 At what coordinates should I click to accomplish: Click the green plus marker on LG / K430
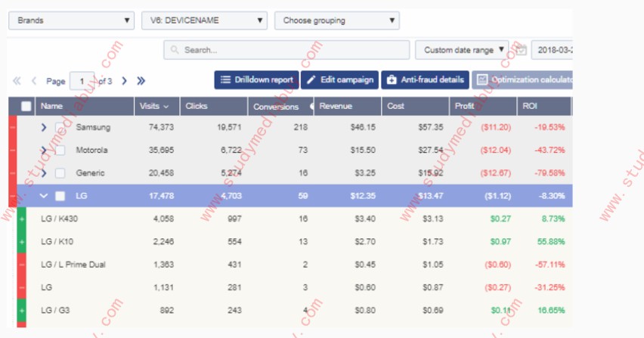[22, 219]
